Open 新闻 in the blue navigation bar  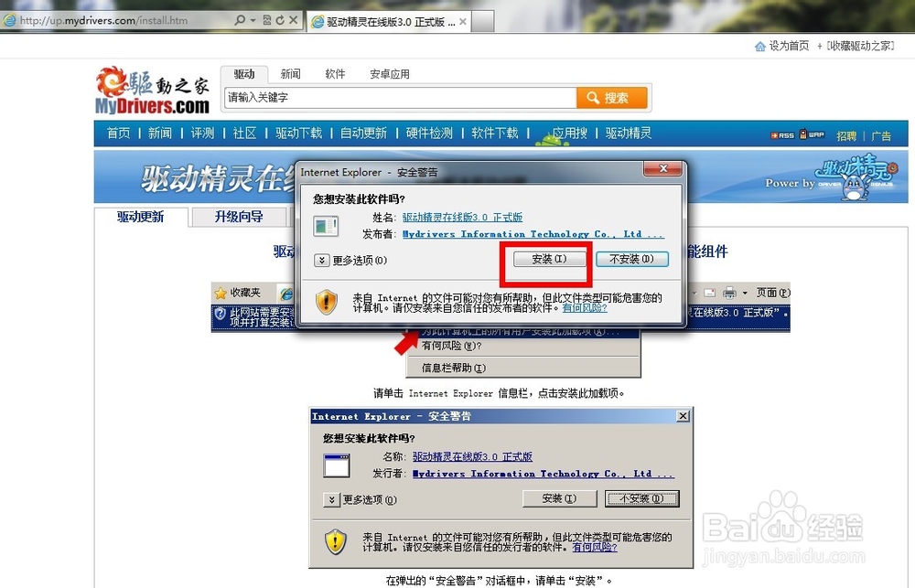coord(160,133)
